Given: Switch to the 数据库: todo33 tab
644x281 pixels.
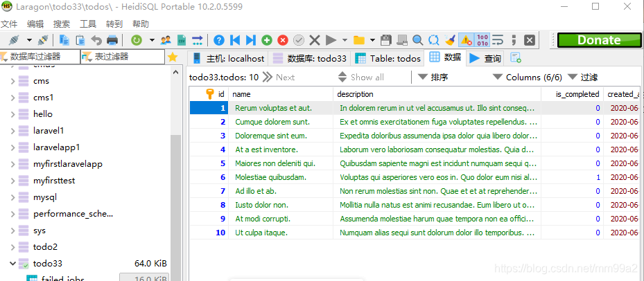Looking at the screenshot, I should click(310, 58).
